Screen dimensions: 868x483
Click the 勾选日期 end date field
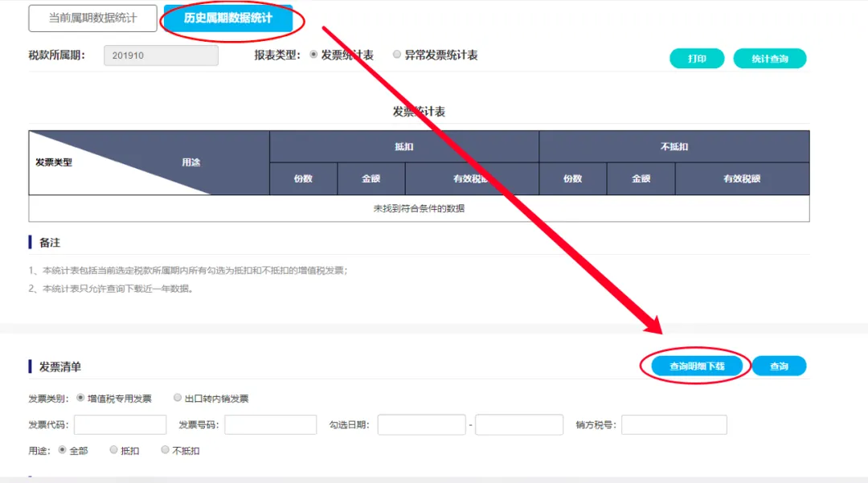519,425
